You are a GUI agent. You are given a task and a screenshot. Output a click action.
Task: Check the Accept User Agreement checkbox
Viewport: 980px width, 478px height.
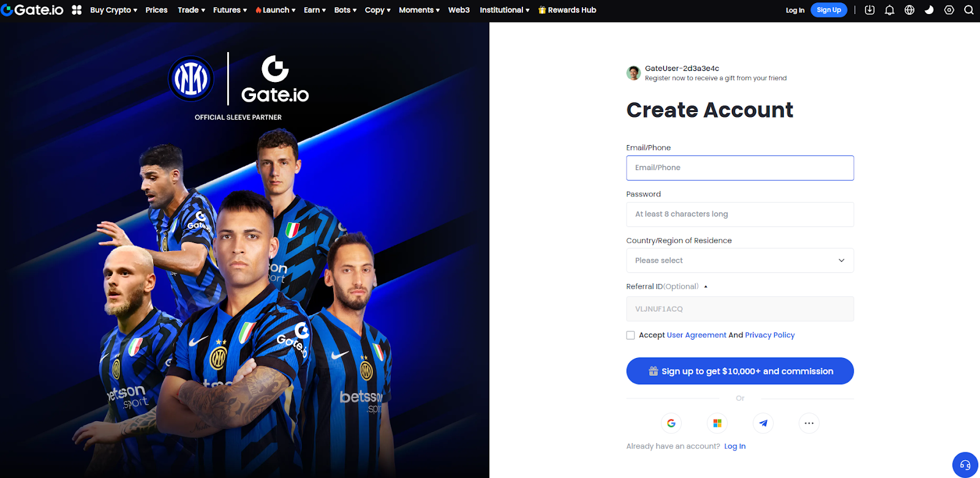point(630,335)
